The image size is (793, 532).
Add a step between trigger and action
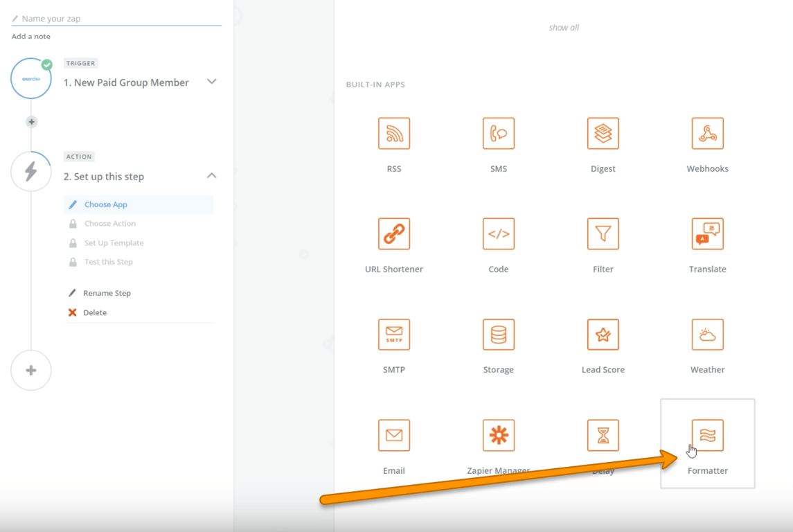pyautogui.click(x=31, y=122)
